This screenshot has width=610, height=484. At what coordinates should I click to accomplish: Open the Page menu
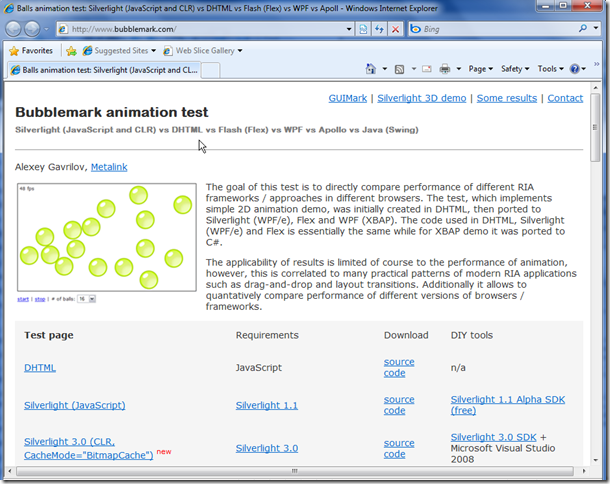[480, 69]
